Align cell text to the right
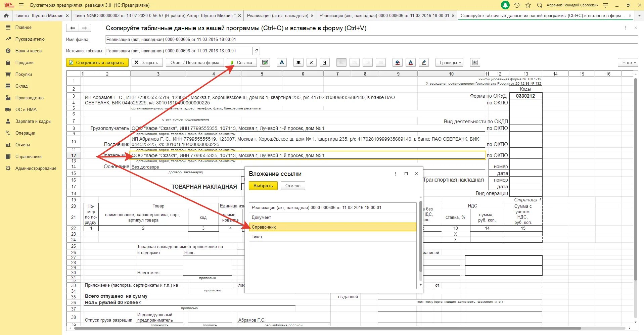The image size is (644, 335). 368,62
